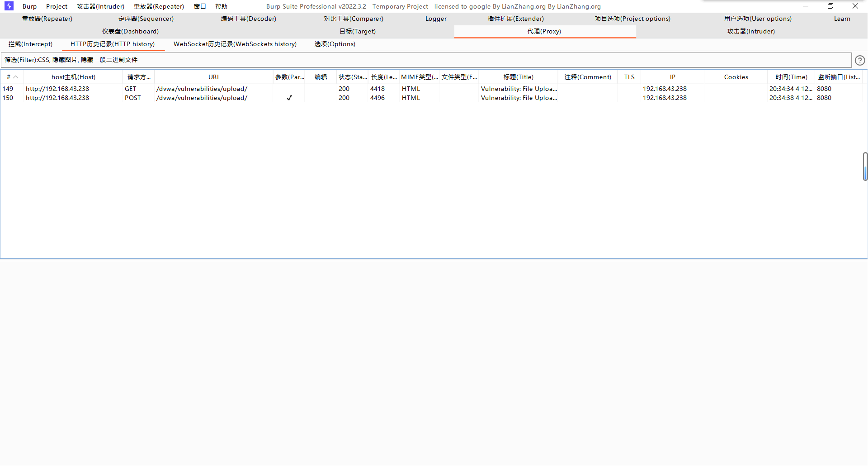Viewport: 868px width, 466px height.
Task: Select history row number 150
Action: point(8,98)
